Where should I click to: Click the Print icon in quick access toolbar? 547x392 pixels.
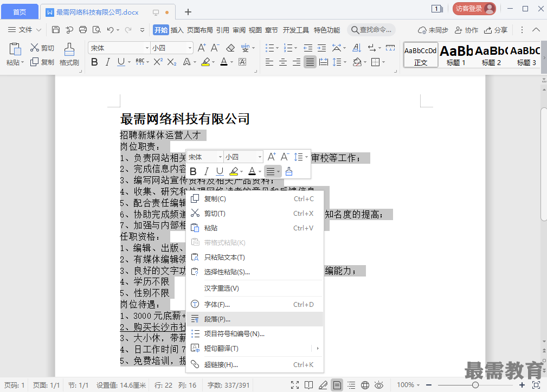click(x=83, y=30)
